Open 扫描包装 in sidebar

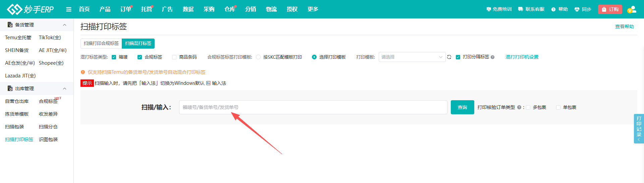[x=14, y=127]
